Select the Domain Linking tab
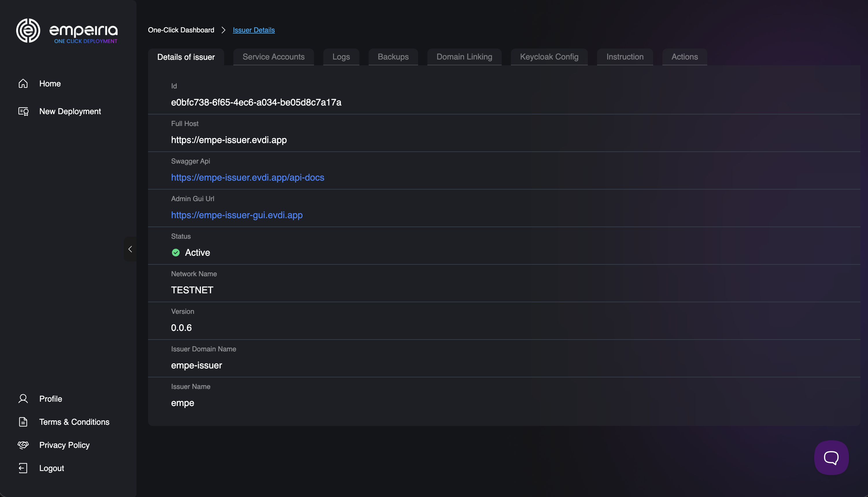The image size is (868, 497). 464,57
